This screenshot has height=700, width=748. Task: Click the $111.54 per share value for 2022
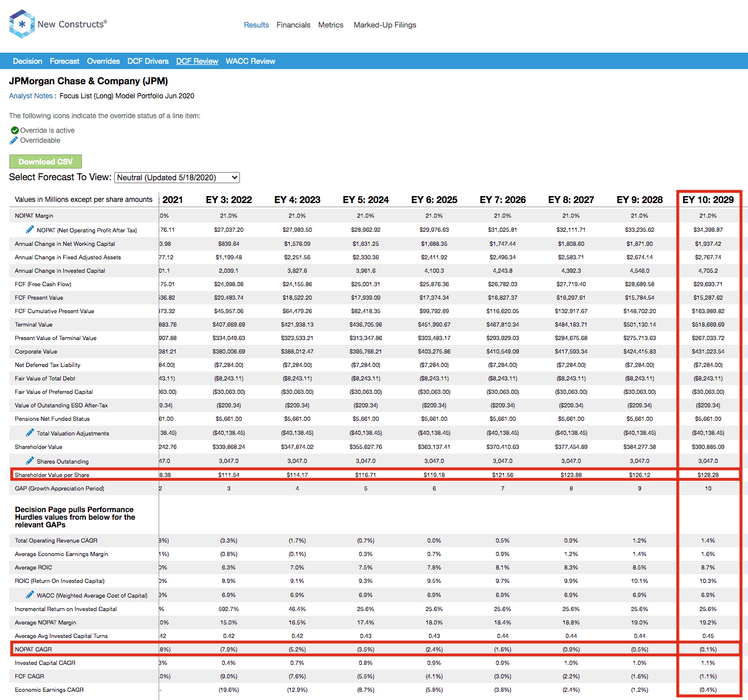pyautogui.click(x=229, y=475)
